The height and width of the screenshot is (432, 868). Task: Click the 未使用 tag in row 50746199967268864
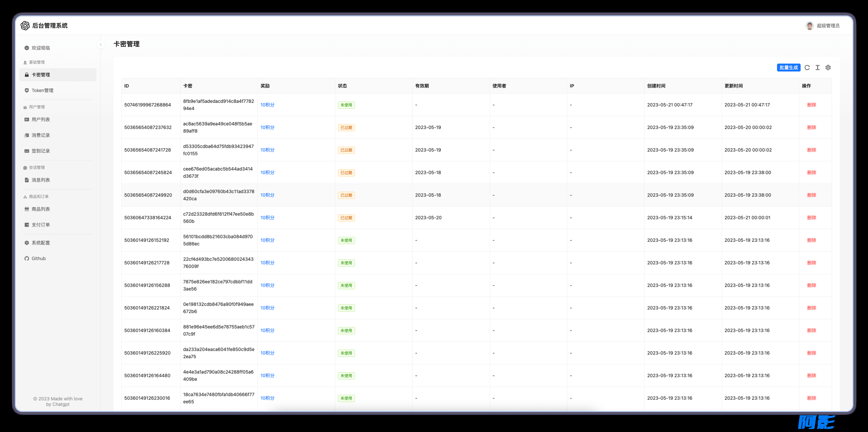346,105
